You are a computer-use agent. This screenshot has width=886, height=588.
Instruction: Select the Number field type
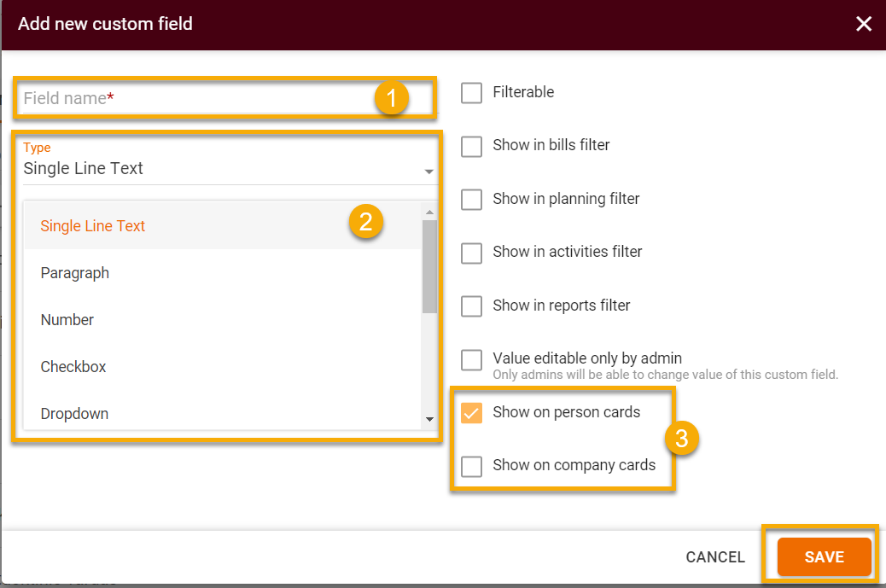tap(67, 319)
